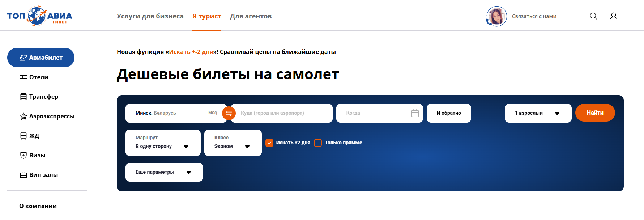This screenshot has height=220, width=644.
Task: Switch to Услуги для бизнеса tab
Action: tap(150, 16)
